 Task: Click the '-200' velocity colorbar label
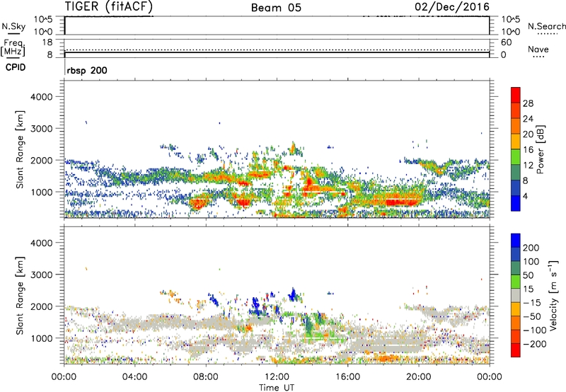click(535, 344)
